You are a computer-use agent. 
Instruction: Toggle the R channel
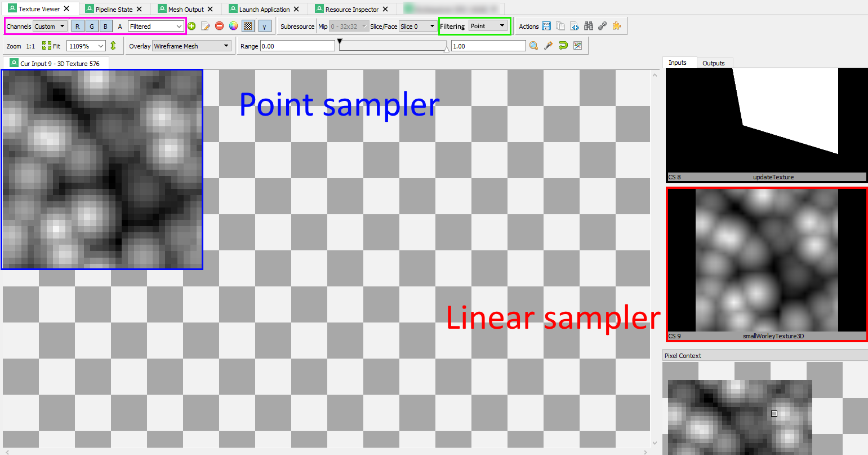point(77,25)
